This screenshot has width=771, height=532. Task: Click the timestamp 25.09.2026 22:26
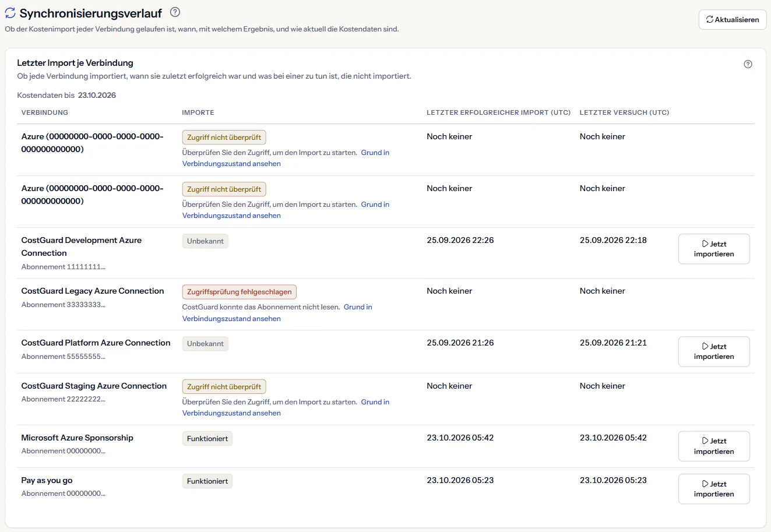coord(460,240)
